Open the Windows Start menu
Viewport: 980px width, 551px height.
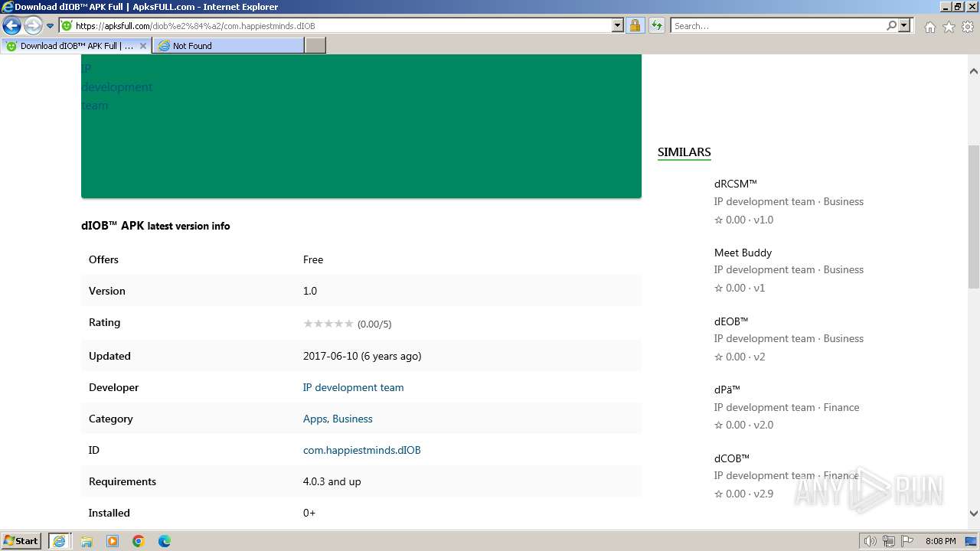pyautogui.click(x=21, y=541)
